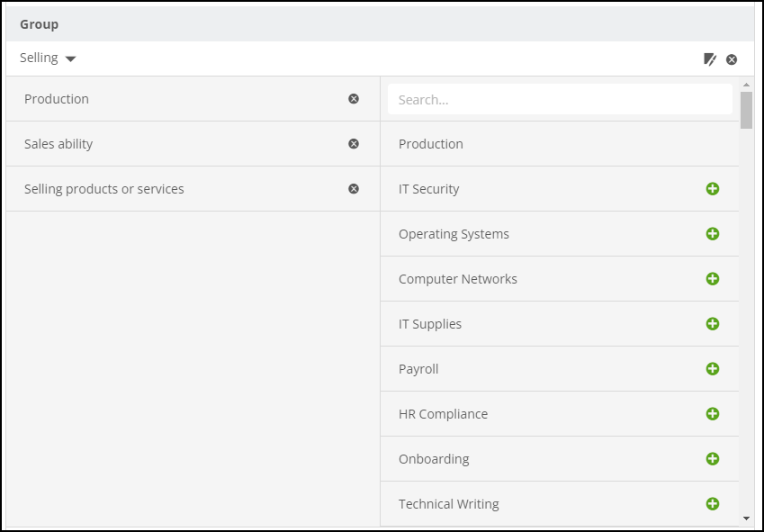The width and height of the screenshot is (764, 532).
Task: Remove Production from selected skills
Action: 354,99
